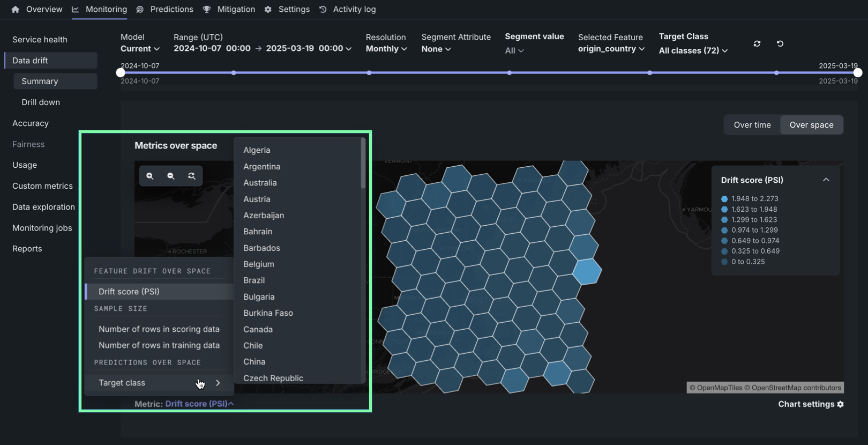Open Drill down in the sidebar

coord(41,102)
